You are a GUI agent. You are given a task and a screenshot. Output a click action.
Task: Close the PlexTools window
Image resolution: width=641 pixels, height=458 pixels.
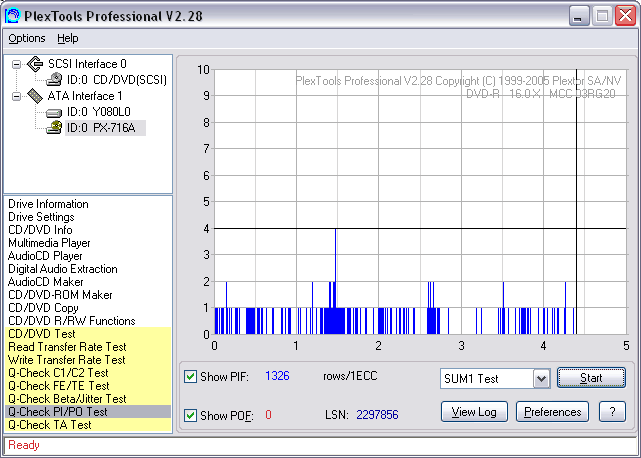(625, 16)
